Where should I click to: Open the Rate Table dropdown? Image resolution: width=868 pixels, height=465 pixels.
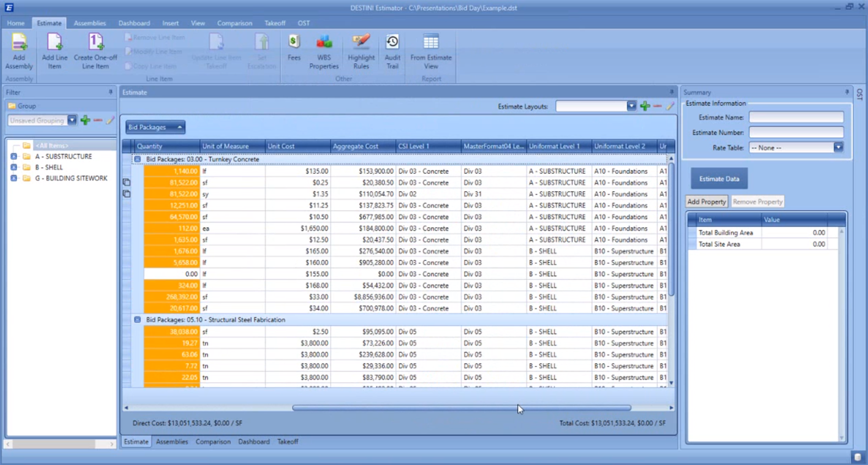838,147
